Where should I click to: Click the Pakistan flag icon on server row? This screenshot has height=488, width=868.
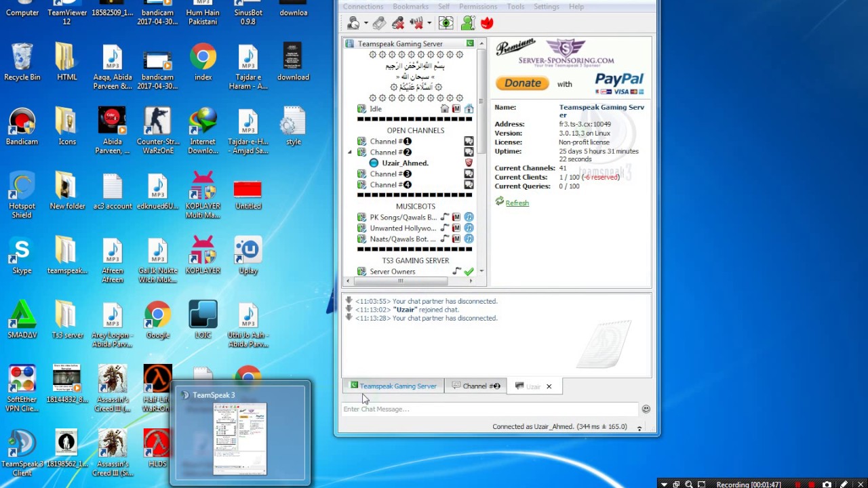tap(470, 43)
